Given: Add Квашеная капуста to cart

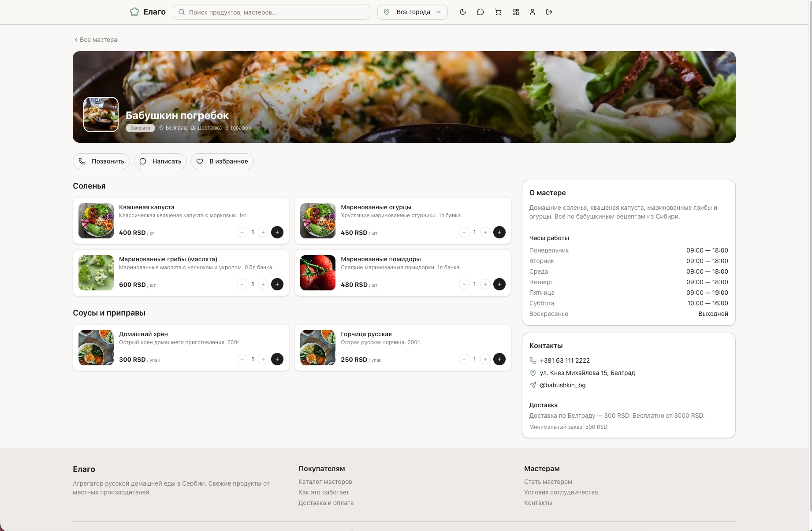Looking at the screenshot, I should tap(277, 232).
